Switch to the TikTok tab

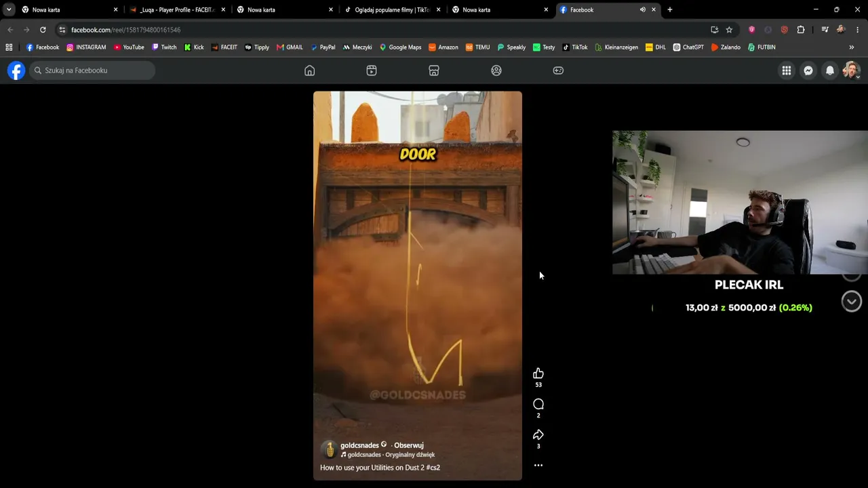[x=393, y=9]
